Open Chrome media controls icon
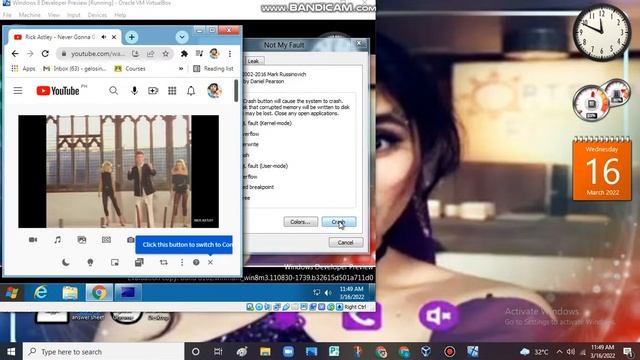 pyautogui.click(x=199, y=53)
